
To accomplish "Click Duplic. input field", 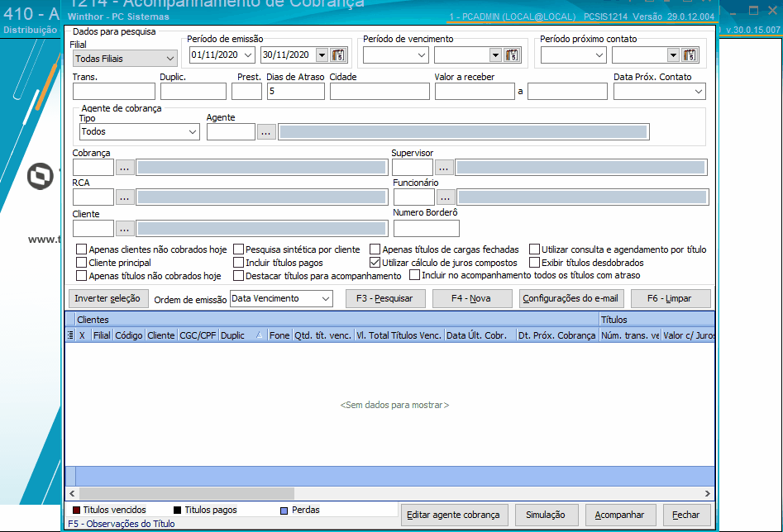I will (193, 92).
